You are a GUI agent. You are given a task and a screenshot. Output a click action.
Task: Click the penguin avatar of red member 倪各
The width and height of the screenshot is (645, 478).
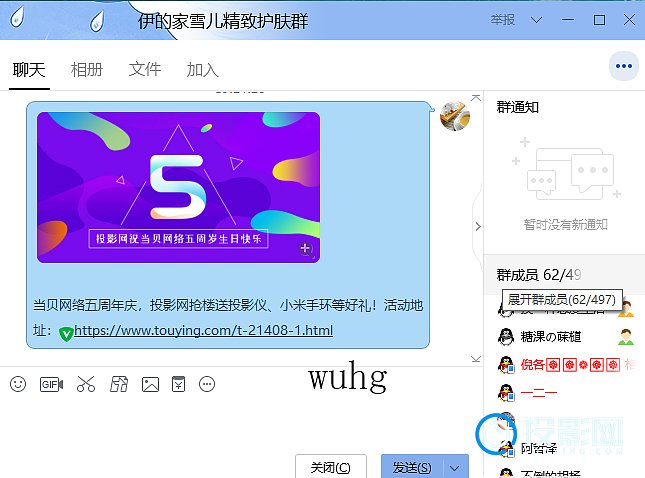pyautogui.click(x=506, y=364)
